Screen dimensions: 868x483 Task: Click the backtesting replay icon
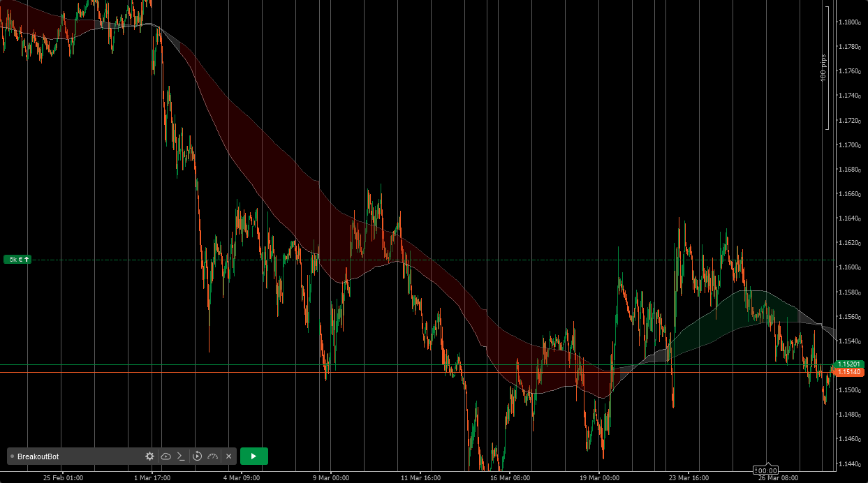coord(197,456)
